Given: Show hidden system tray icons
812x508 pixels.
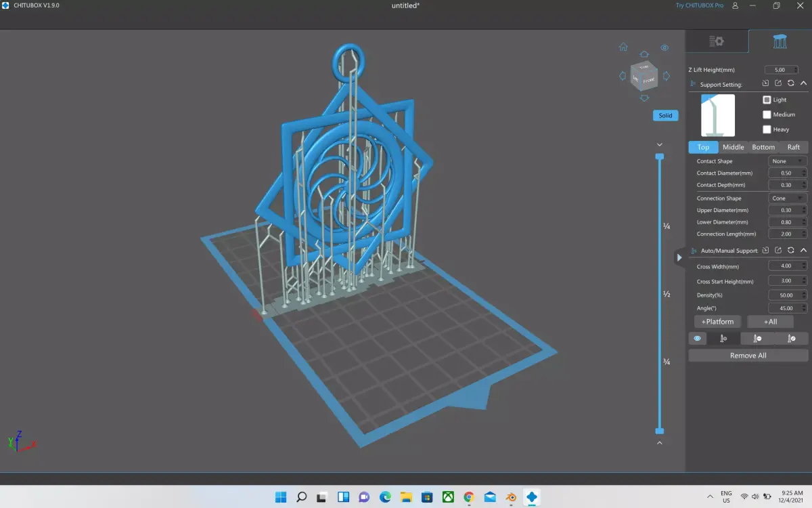Looking at the screenshot, I should coord(710,497).
